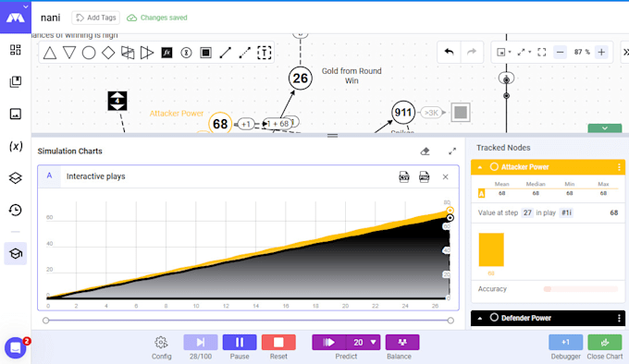
Task: Toggle fullscreen canvas view
Action: pos(542,52)
